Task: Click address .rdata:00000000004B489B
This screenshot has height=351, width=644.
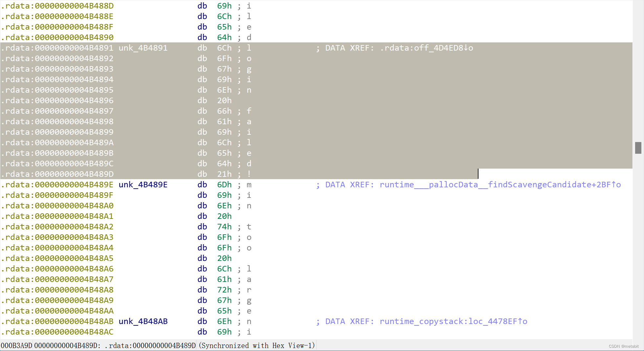Action: (x=57, y=153)
